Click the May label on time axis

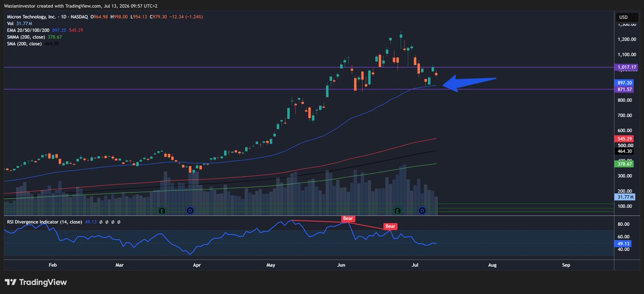click(270, 265)
